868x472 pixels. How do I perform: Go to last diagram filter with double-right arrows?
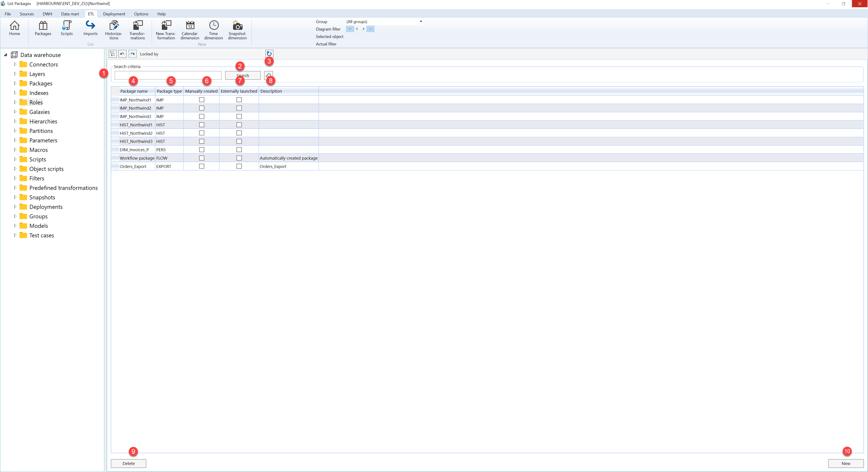pyautogui.click(x=370, y=29)
